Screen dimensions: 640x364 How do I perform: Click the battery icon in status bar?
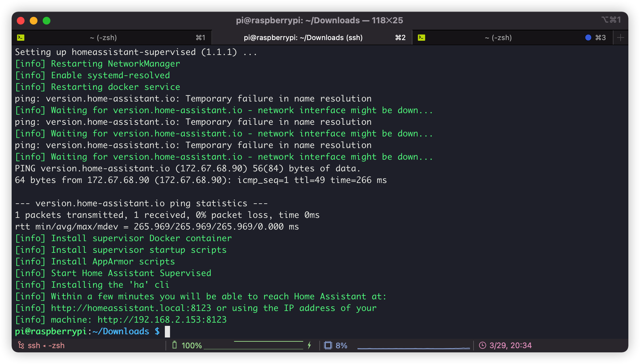(x=175, y=345)
